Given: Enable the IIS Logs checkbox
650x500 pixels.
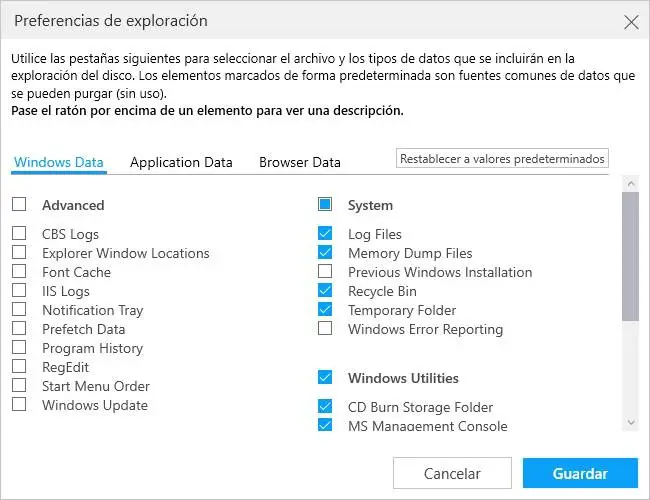Looking at the screenshot, I should point(20,291).
